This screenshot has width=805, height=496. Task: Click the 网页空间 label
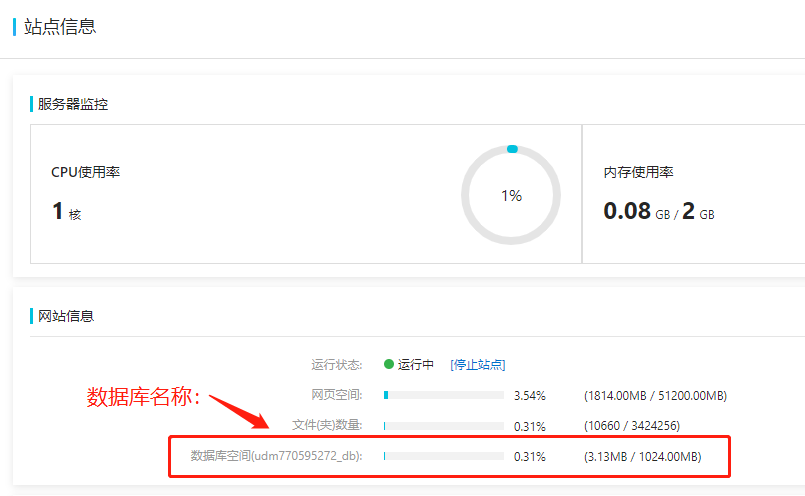pyautogui.click(x=337, y=395)
